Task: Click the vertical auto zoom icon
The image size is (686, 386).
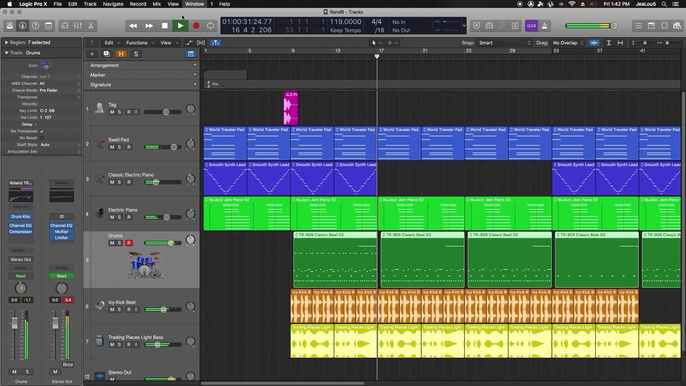Action: (x=609, y=43)
